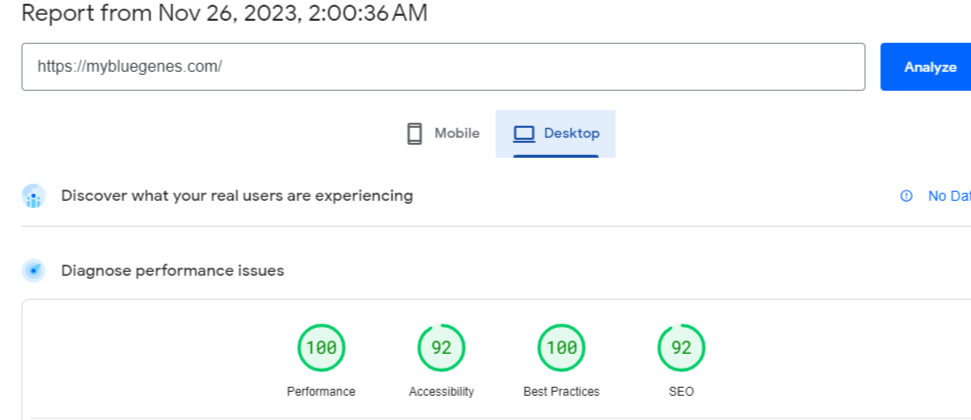Click the SEO score gauge showing 92

click(x=681, y=348)
